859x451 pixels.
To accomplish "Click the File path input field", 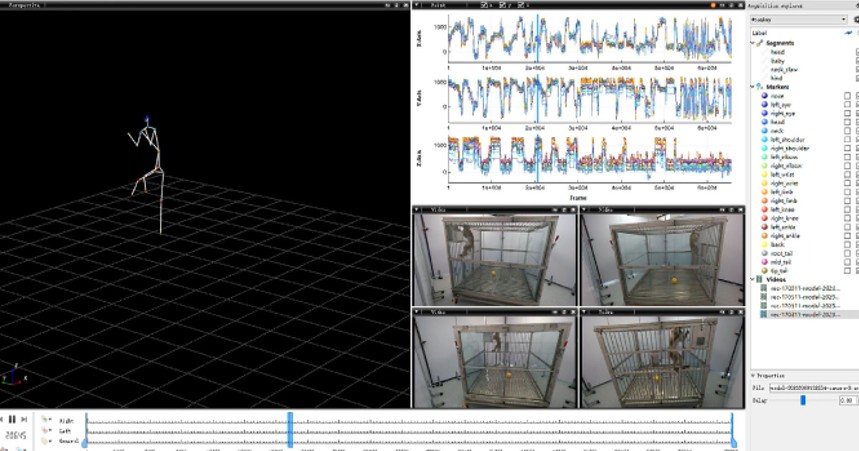I will (x=812, y=386).
